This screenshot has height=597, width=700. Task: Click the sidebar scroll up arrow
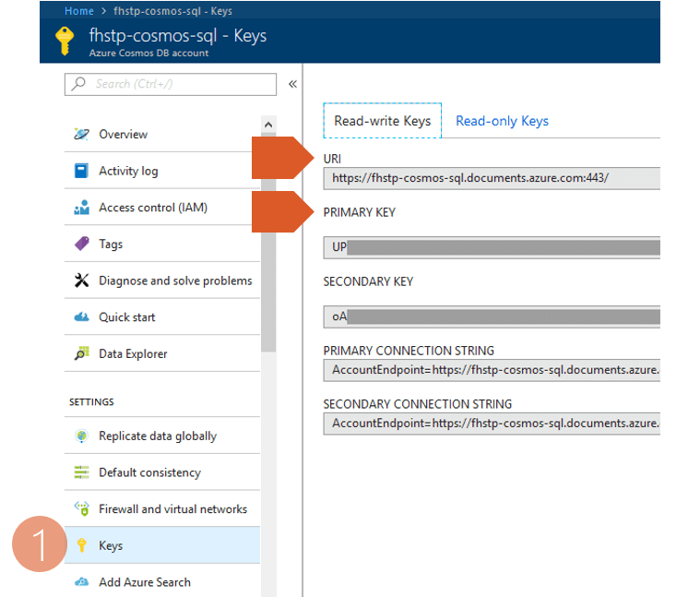click(268, 125)
